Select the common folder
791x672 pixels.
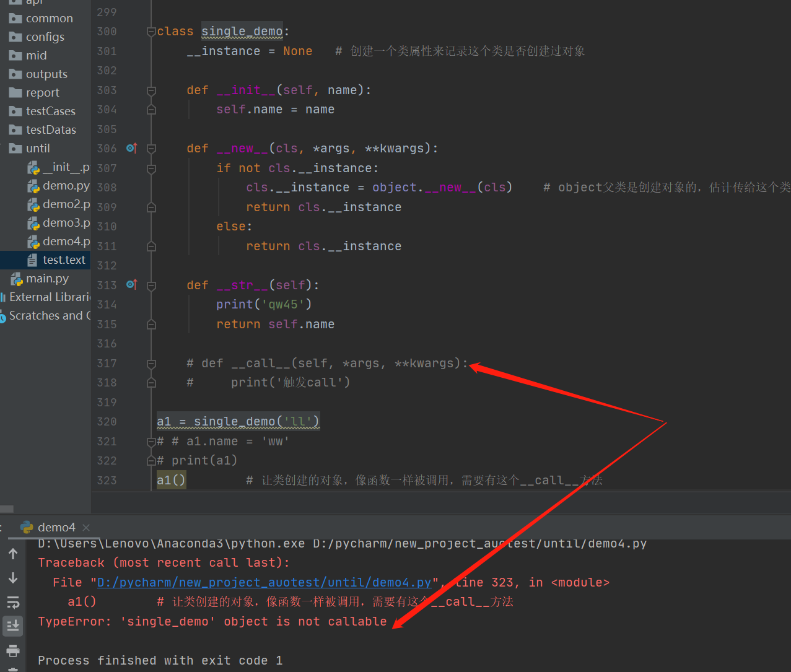(x=49, y=19)
